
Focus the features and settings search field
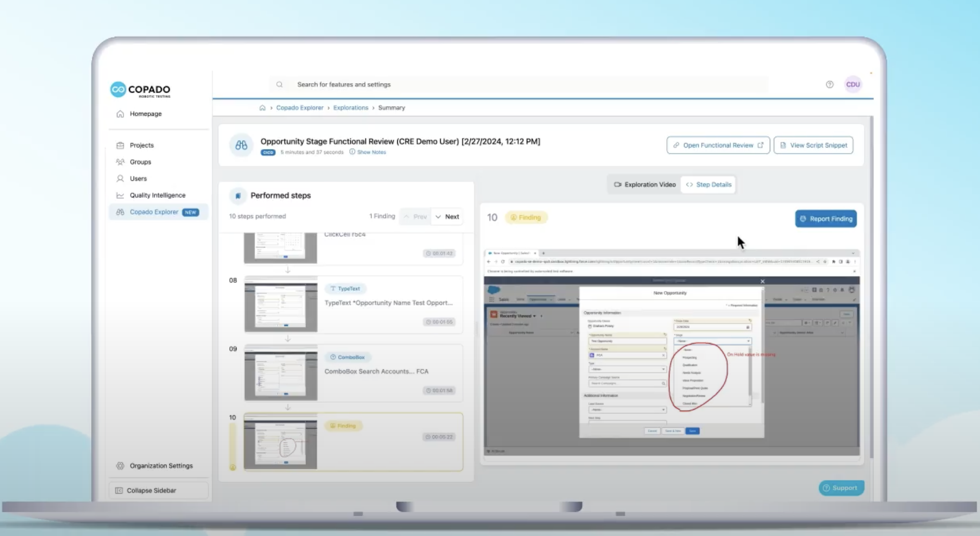click(519, 85)
